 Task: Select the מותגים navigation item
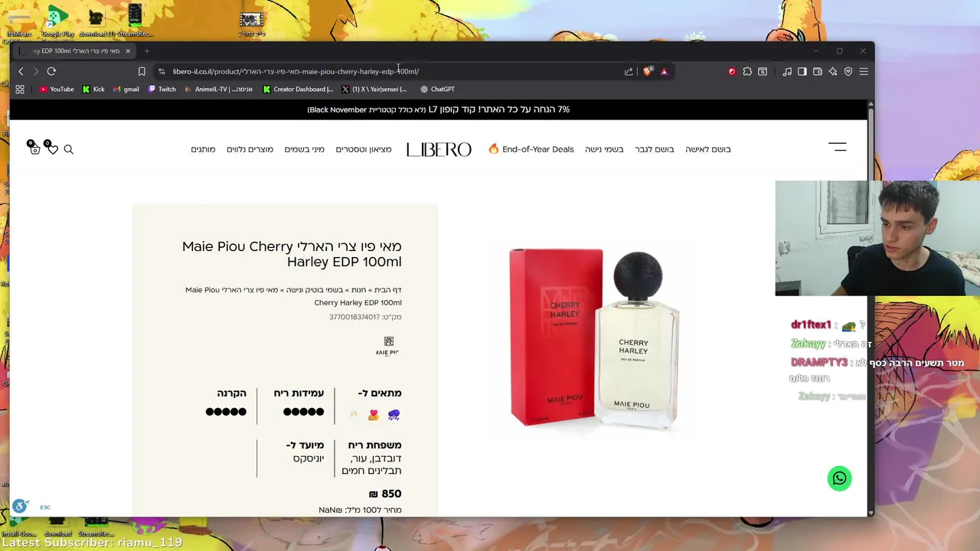(x=203, y=149)
